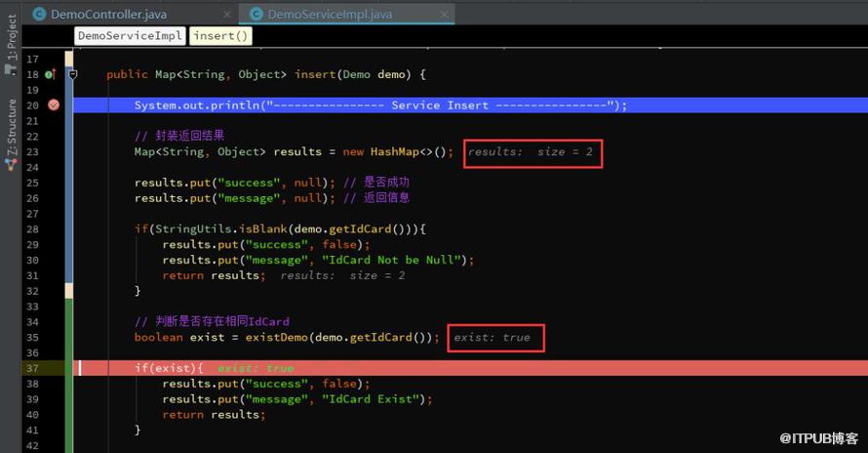
Task: Click the comment '// 返回信息'
Action: [376, 198]
